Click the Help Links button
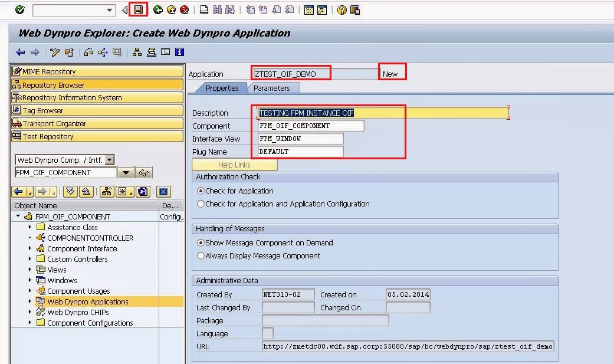 coord(234,165)
